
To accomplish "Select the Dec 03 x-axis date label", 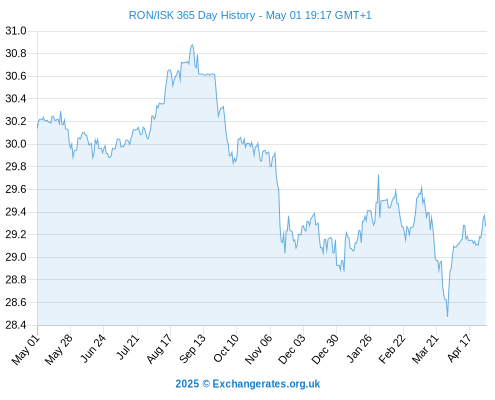I will [292, 349].
